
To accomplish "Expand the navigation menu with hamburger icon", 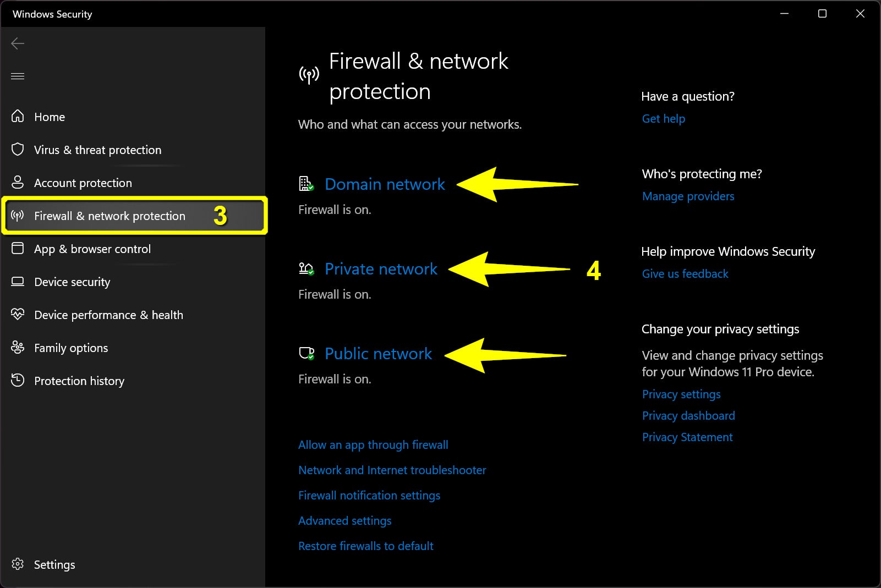I will click(17, 76).
